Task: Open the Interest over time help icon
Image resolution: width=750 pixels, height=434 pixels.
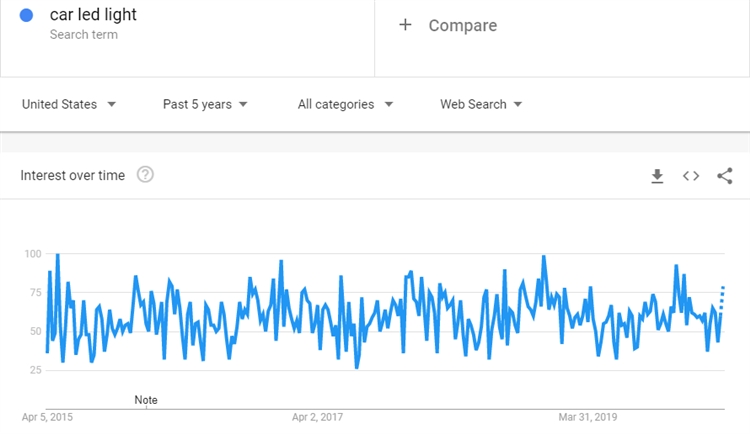Action: point(145,175)
